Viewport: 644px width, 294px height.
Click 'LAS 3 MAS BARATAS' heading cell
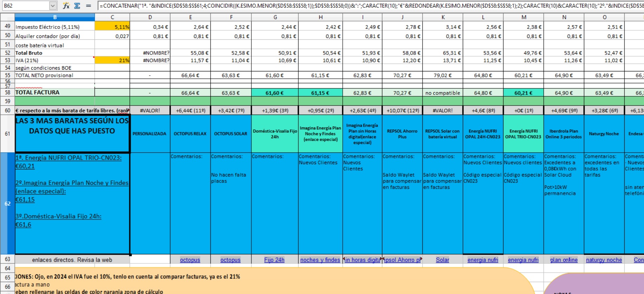click(x=72, y=134)
